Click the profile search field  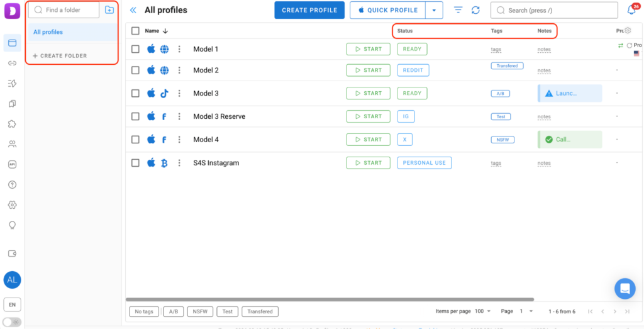click(554, 10)
